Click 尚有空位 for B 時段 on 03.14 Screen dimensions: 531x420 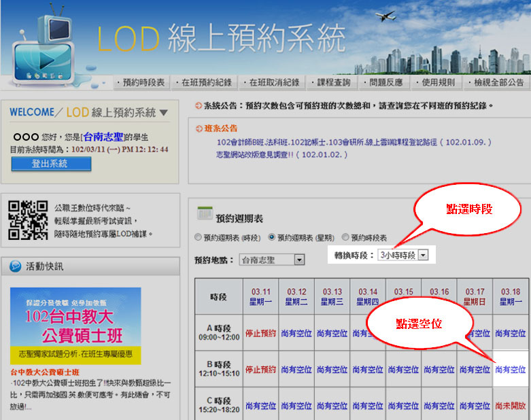(x=367, y=370)
